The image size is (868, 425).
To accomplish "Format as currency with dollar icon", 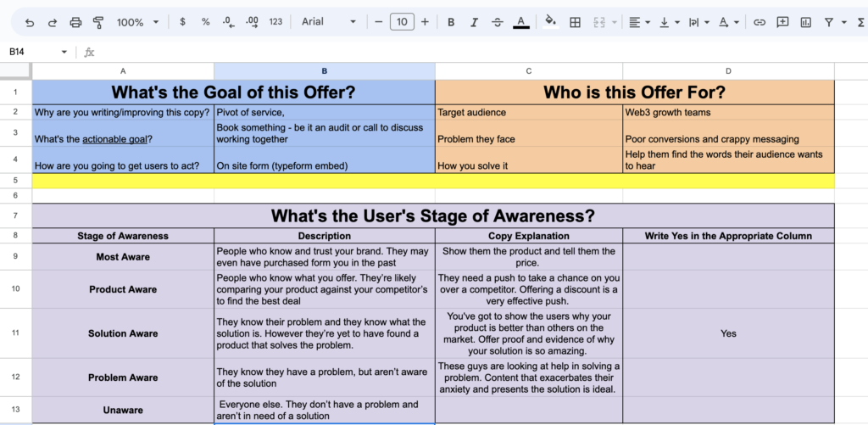I will 182,22.
